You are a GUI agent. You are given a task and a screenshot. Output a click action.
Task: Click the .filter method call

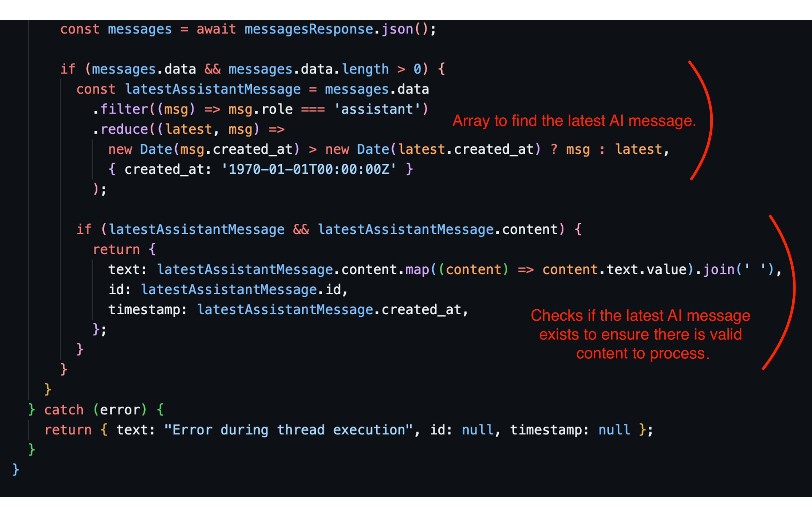point(120,109)
